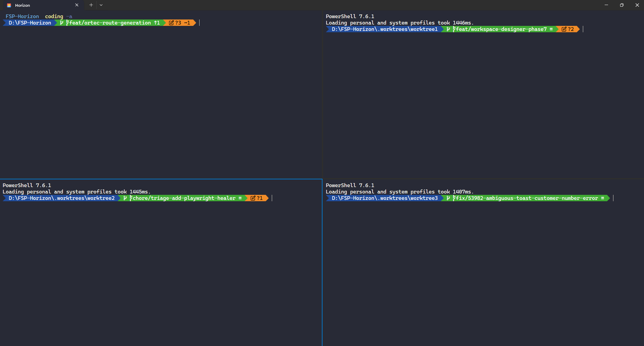Image resolution: width=644 pixels, height=346 pixels.
Task: Minimize the terminal window
Action: coord(606,5)
